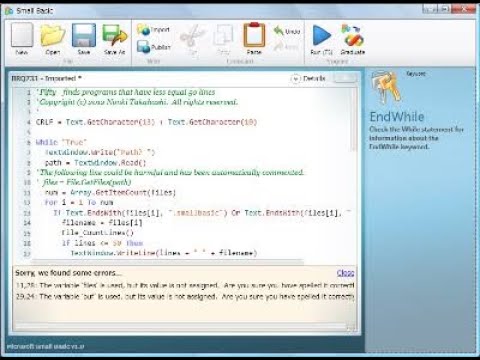The width and height of the screenshot is (480, 360).
Task: Click the Graduate icon
Action: 353,39
